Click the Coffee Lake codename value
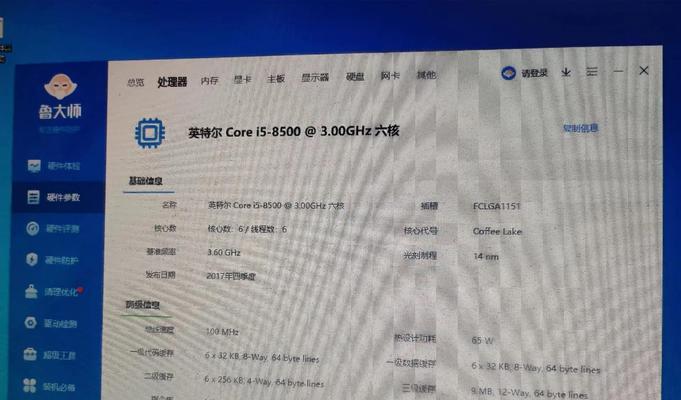681x400 pixels. [497, 231]
